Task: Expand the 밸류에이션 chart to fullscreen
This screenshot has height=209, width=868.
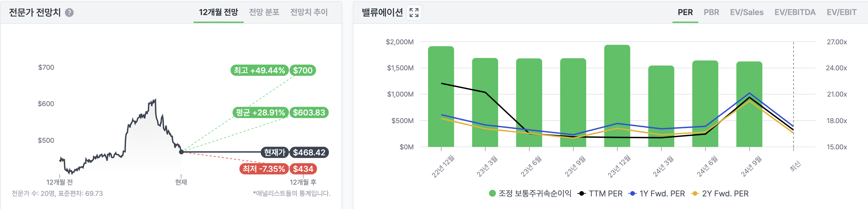Action: 414,13
